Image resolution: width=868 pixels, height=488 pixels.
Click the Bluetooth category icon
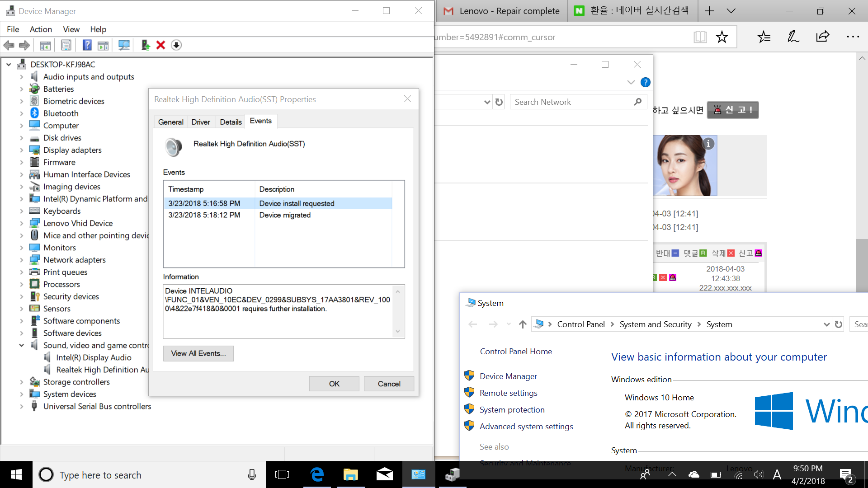(34, 113)
